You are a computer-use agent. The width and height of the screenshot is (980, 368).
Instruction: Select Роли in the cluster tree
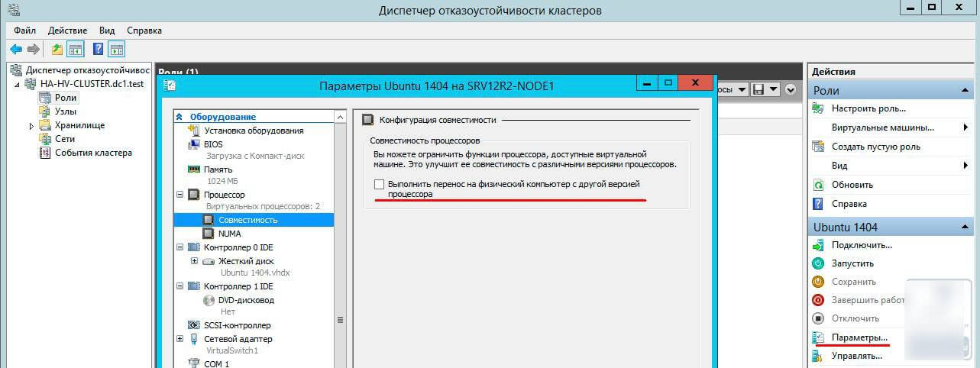[66, 98]
